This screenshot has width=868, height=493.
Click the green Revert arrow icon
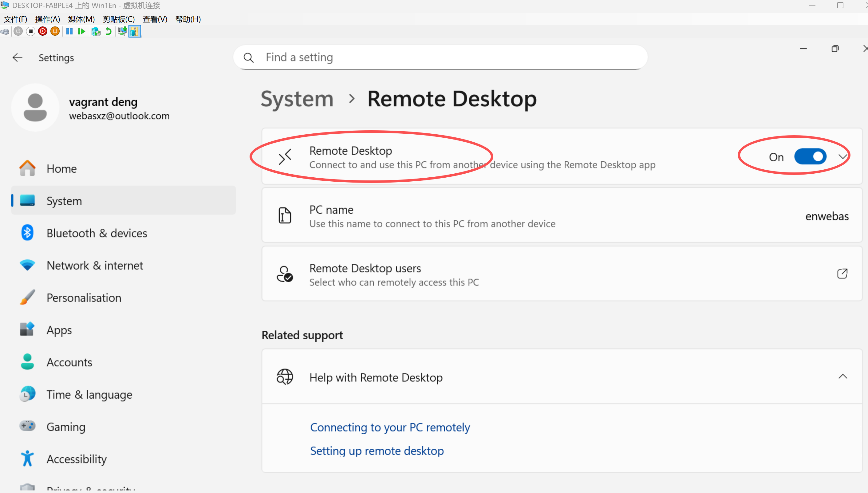[x=108, y=31]
